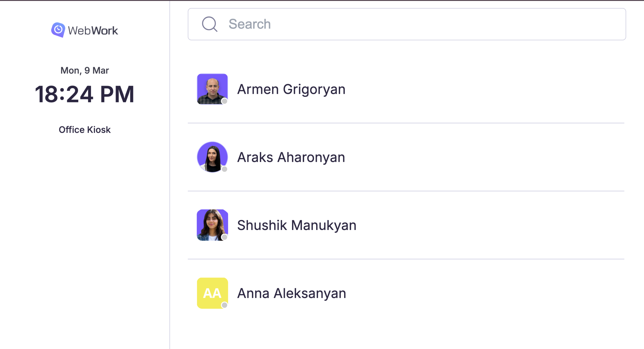The height and width of the screenshot is (349, 644).
Task: Choose Anna Aleksanyan from the list
Action: [x=292, y=293]
